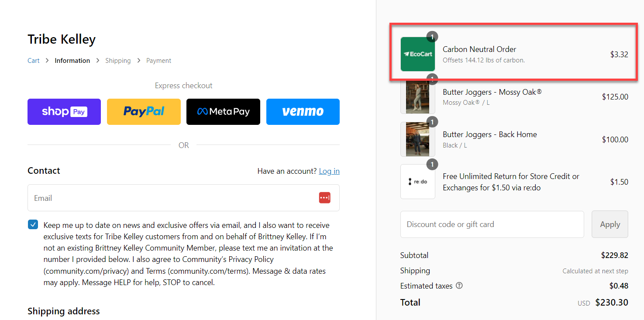Click the Tribe Kelley store title

(x=62, y=39)
